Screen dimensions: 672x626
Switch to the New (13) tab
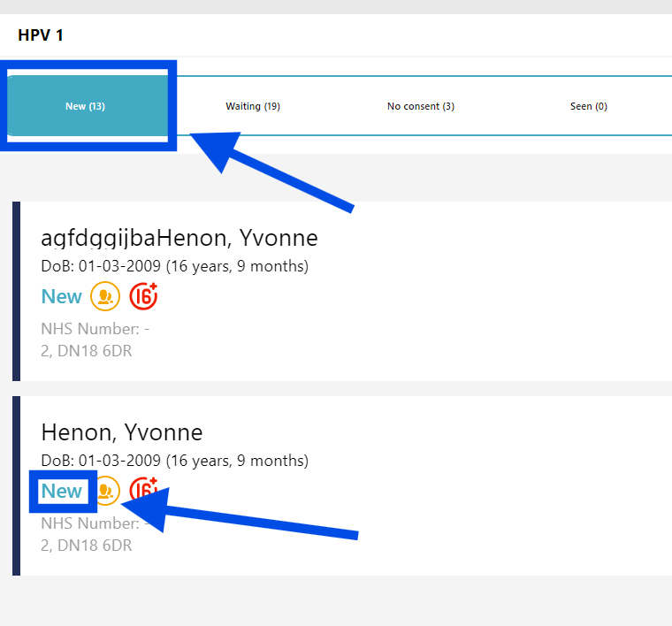(x=86, y=106)
